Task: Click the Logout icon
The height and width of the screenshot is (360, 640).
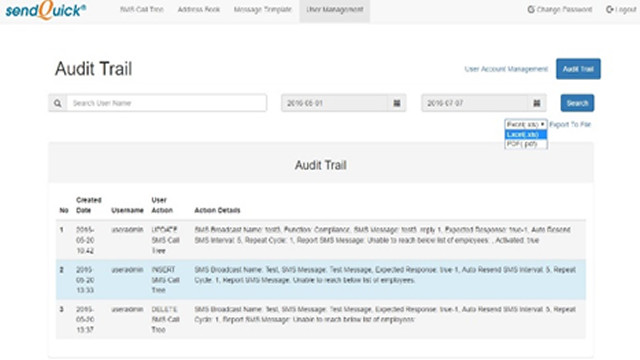Action: pyautogui.click(x=609, y=9)
